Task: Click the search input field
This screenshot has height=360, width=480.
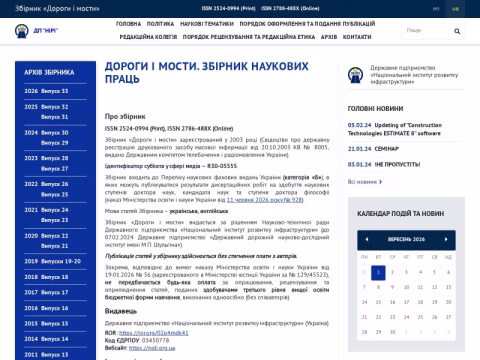Action: [427, 31]
